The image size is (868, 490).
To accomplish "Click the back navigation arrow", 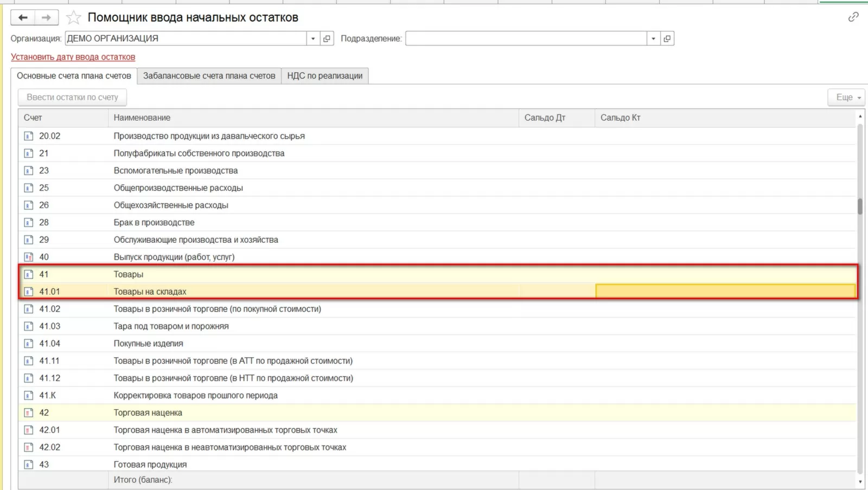I will [23, 18].
